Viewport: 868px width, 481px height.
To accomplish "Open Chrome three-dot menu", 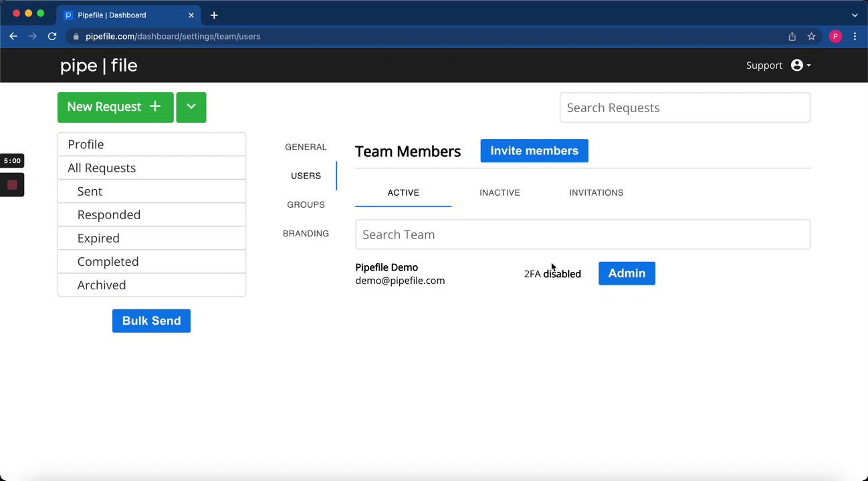I will (x=855, y=36).
